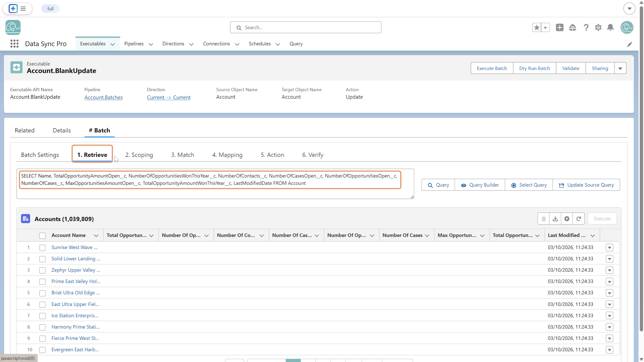644x362 pixels.
Task: Go to the 2. Scoping tab
Action: click(139, 155)
